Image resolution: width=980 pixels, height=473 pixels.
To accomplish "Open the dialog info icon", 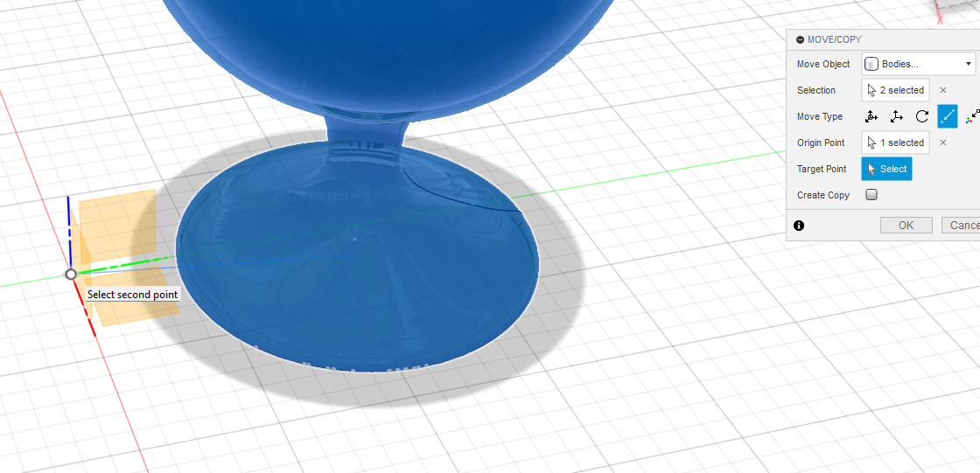I will click(799, 226).
